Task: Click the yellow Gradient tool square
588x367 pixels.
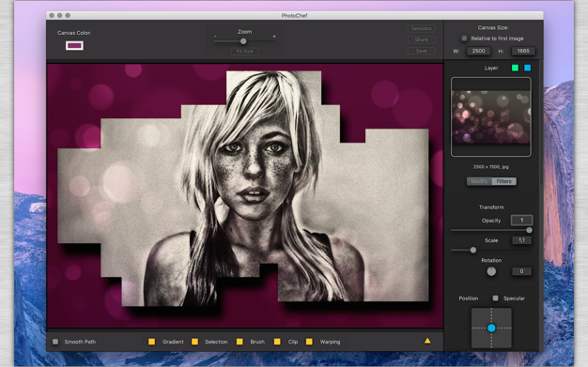Action: (x=151, y=342)
